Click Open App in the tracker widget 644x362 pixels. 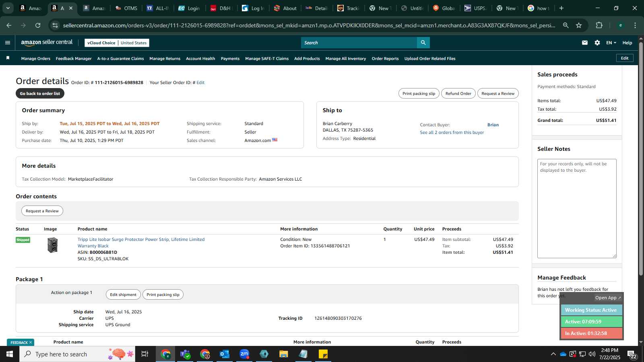(x=608, y=298)
